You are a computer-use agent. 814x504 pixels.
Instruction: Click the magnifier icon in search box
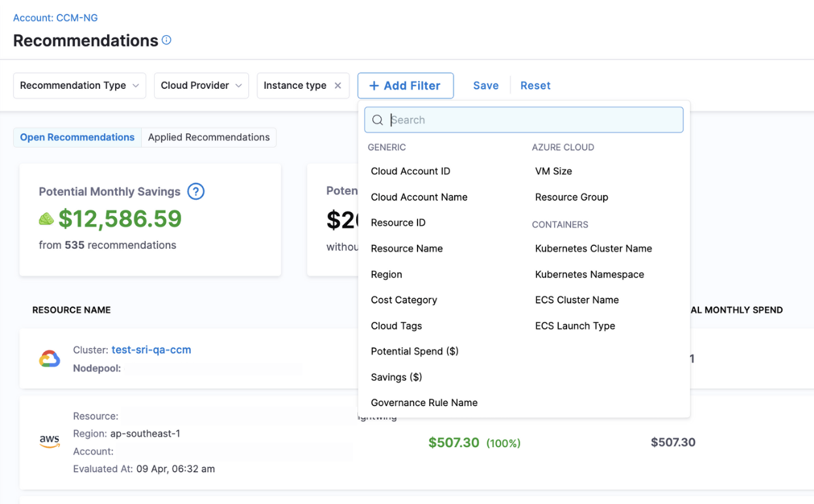click(x=378, y=120)
